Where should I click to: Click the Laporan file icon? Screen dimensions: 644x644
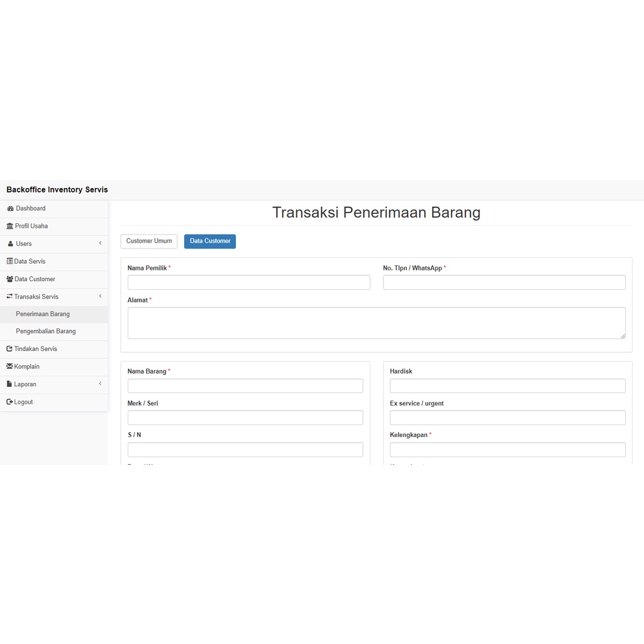[9, 384]
